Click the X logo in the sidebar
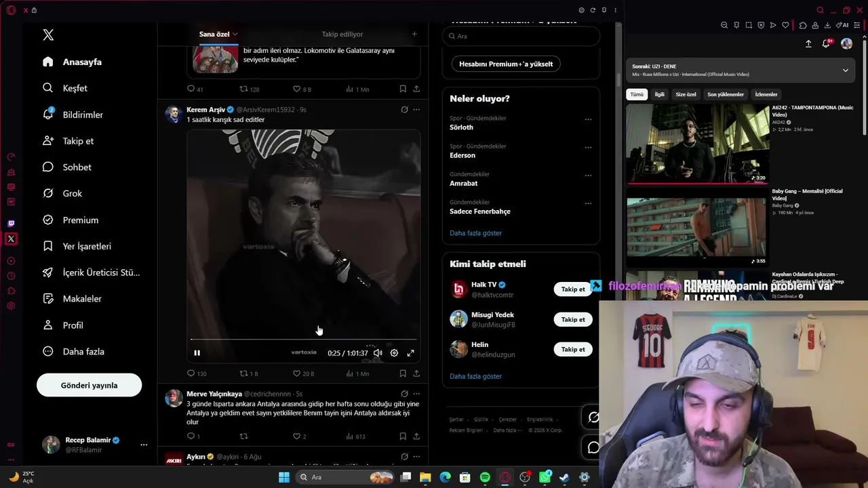The image size is (868, 488). 48,35
